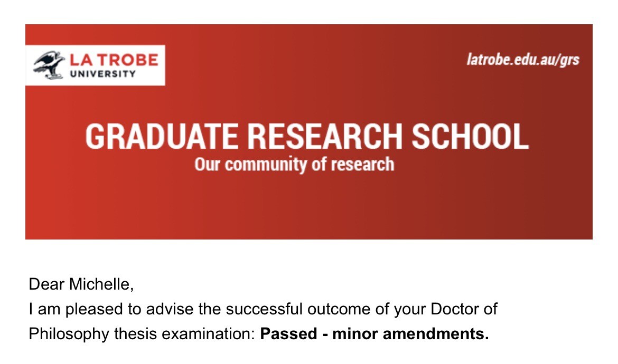Viewport: 618px width, 364px height.
Task: Click the word GRADUATE in the banner
Action: coord(162,137)
